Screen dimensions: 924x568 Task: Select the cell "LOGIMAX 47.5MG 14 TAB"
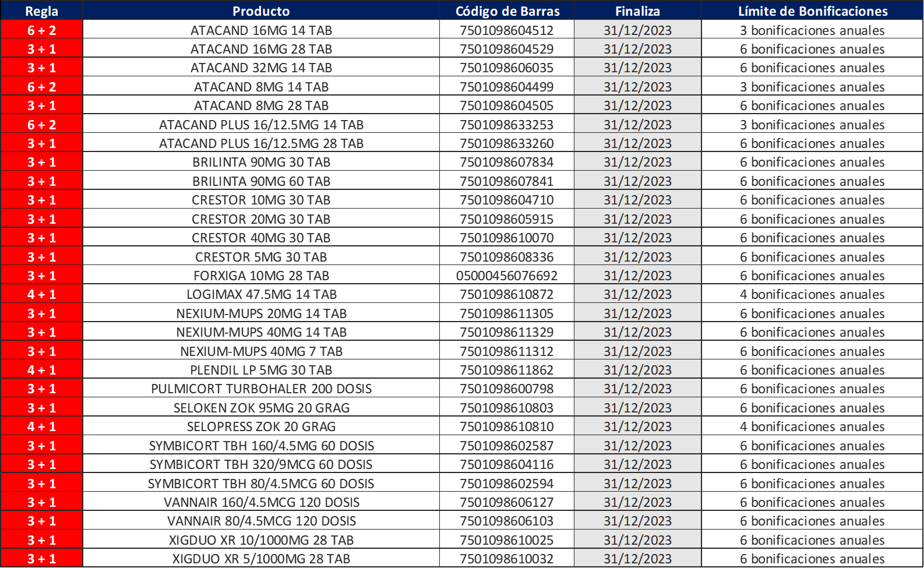tap(261, 294)
